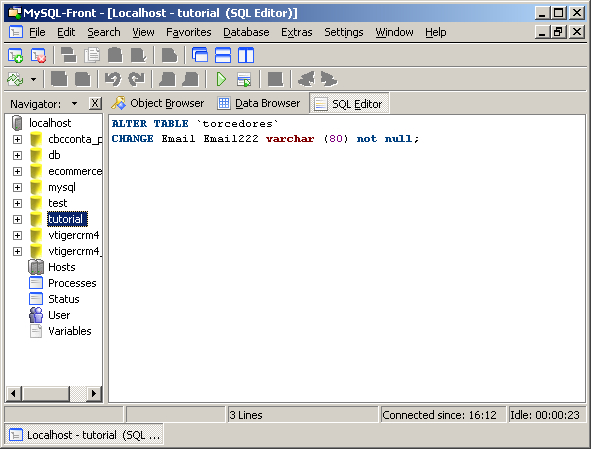Click 'Connected since: 16:12' status text
The width and height of the screenshot is (591, 449).
[443, 415]
